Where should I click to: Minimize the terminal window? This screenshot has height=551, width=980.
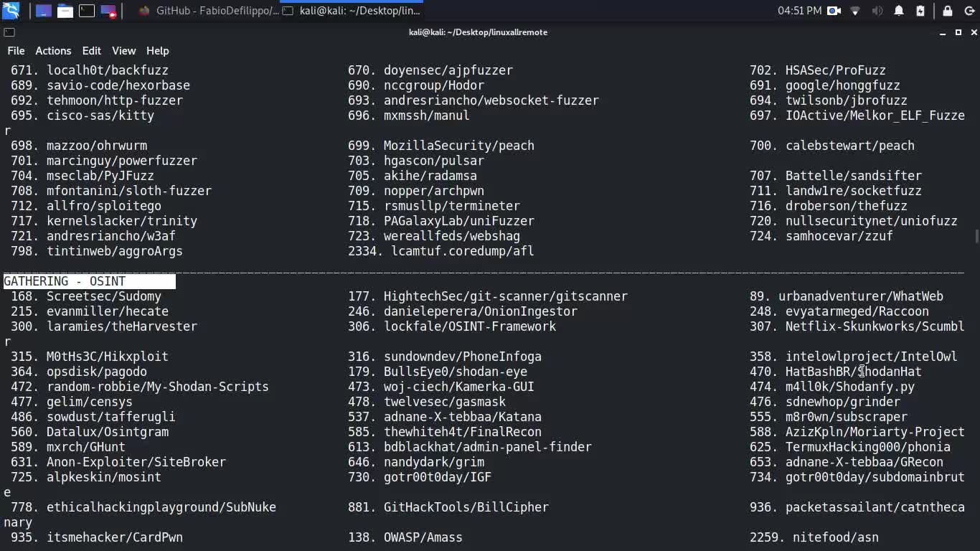(x=942, y=32)
